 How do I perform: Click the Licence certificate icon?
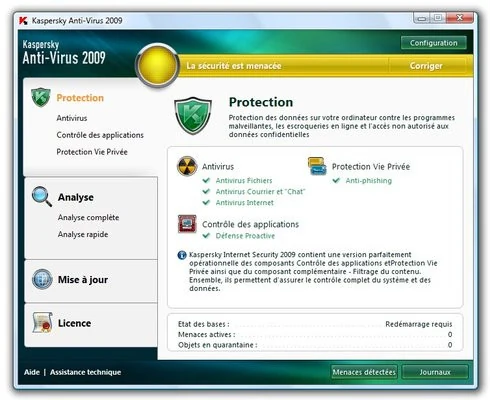(42, 322)
